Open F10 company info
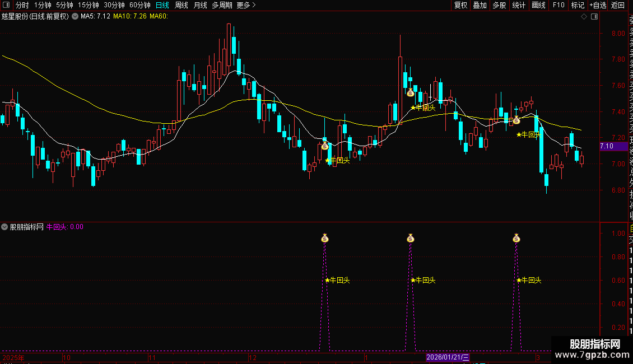The width and height of the screenshot is (633, 364). 558,5
